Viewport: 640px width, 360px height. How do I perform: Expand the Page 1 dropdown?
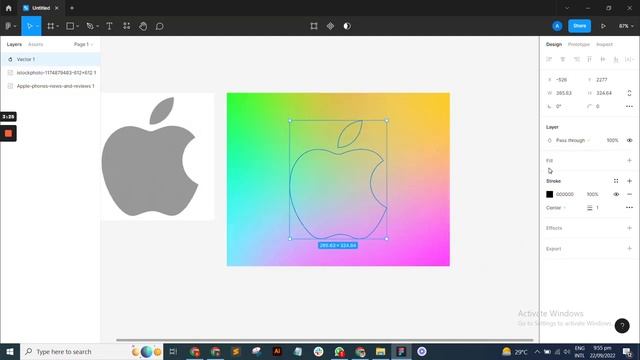click(83, 44)
